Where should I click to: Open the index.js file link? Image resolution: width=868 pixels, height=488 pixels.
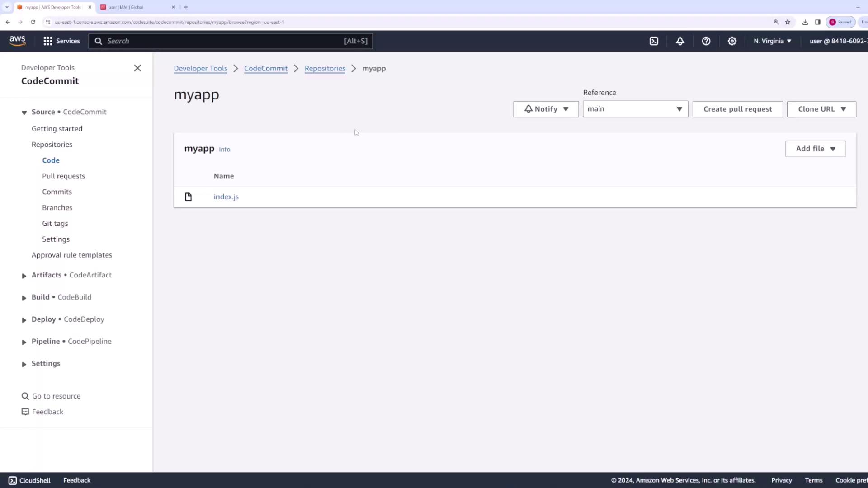(x=226, y=197)
